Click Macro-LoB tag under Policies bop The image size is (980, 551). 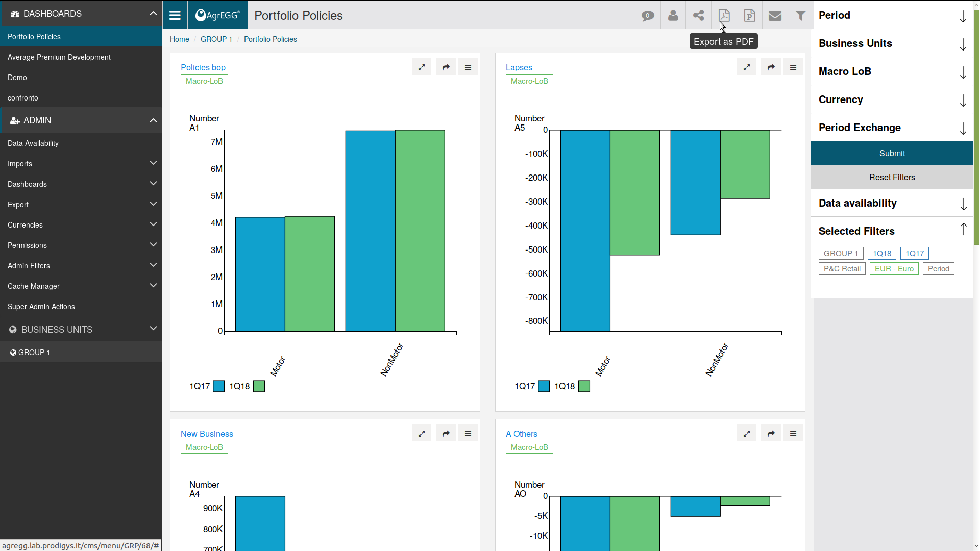pyautogui.click(x=204, y=81)
